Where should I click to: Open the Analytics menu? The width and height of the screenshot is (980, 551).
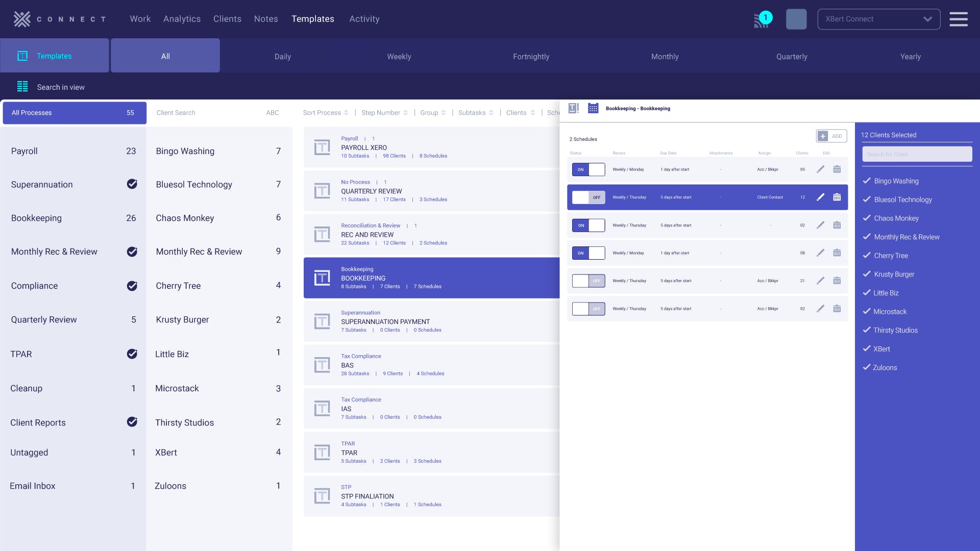coord(182,19)
